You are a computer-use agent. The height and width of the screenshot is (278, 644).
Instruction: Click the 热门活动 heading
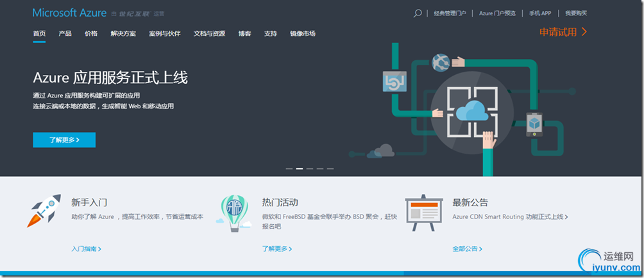click(280, 202)
